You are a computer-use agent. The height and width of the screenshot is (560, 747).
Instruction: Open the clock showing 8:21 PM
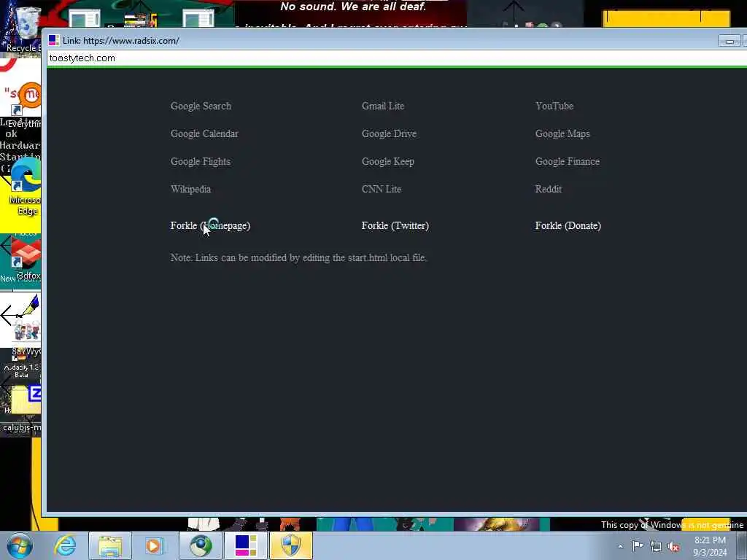tap(710, 546)
